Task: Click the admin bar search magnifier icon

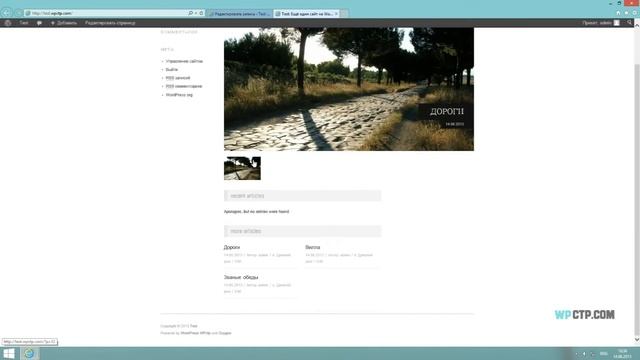Action: pos(629,23)
